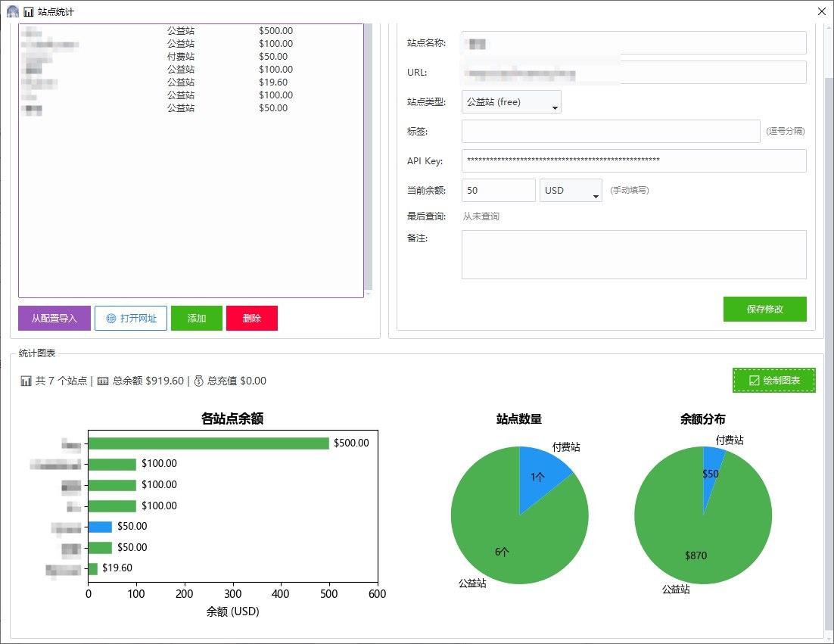Click the 余额 (USD) axis label
Image resolution: width=834 pixels, height=644 pixels.
pyautogui.click(x=233, y=611)
